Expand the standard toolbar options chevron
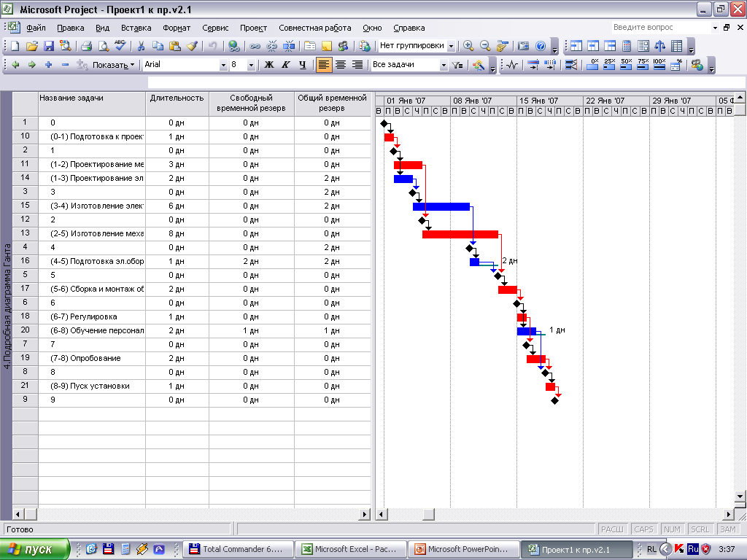This screenshot has width=747, height=560. 554,47
